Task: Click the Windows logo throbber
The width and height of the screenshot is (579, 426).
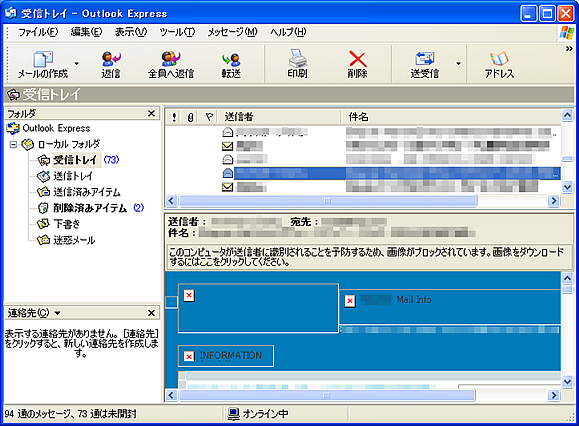Action: [x=567, y=33]
